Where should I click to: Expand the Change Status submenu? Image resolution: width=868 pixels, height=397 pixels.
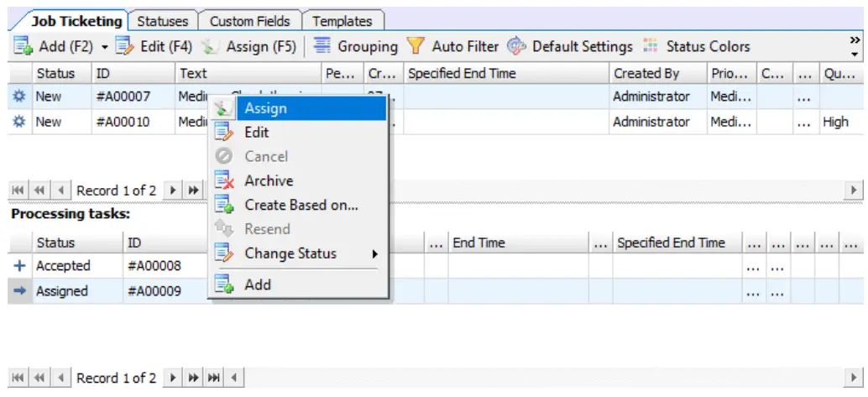pos(298,253)
